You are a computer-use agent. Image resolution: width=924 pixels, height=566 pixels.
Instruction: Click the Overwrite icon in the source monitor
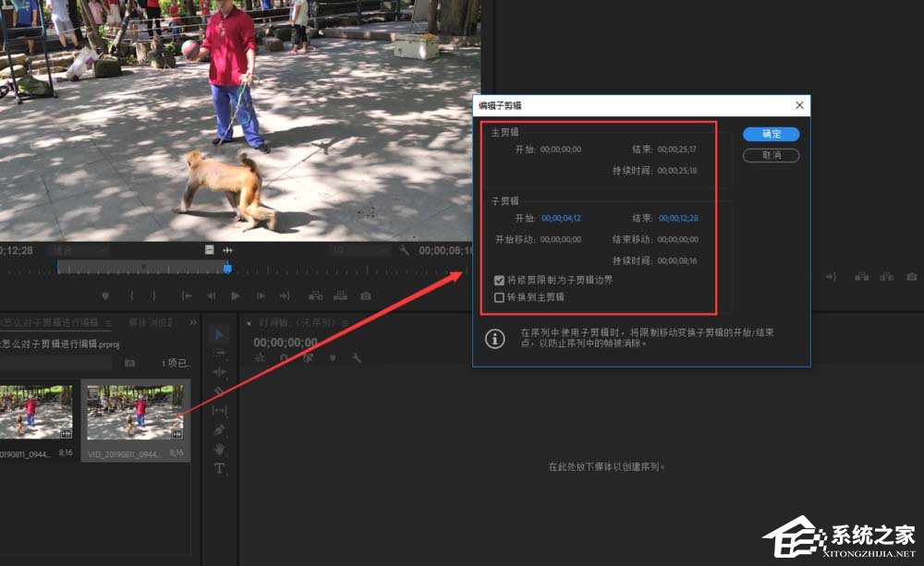[339, 295]
